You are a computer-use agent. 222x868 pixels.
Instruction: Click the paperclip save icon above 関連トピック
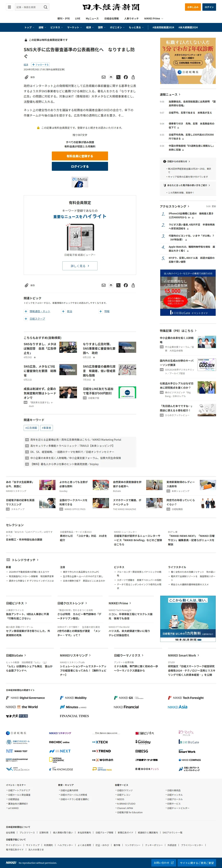26,285
